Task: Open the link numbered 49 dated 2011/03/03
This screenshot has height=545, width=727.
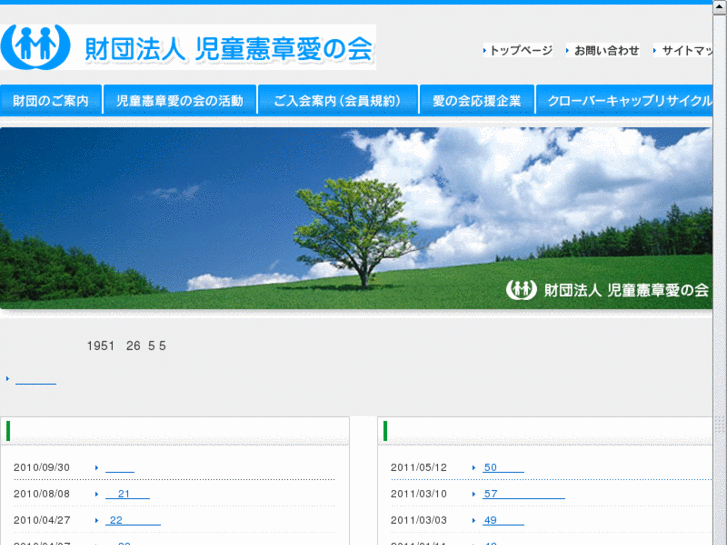Action: [x=503, y=519]
